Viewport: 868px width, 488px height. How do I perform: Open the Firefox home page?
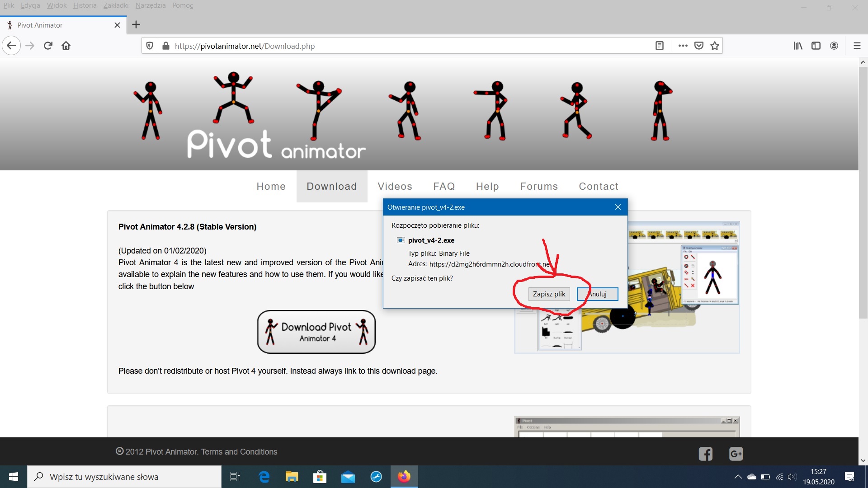point(66,46)
